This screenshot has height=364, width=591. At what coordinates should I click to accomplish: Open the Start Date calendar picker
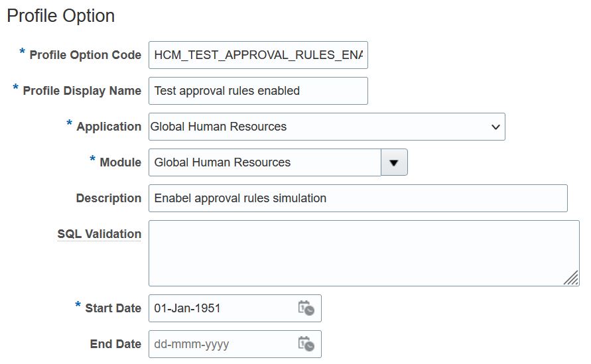pyautogui.click(x=306, y=308)
